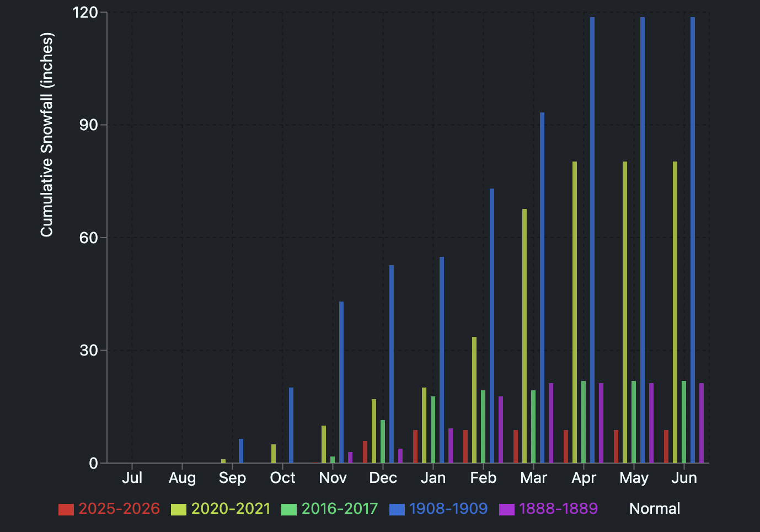Click the Feb x-axis label

pyautogui.click(x=484, y=477)
